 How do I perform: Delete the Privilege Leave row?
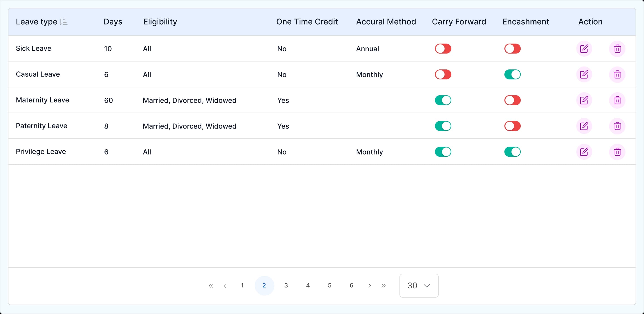point(617,152)
